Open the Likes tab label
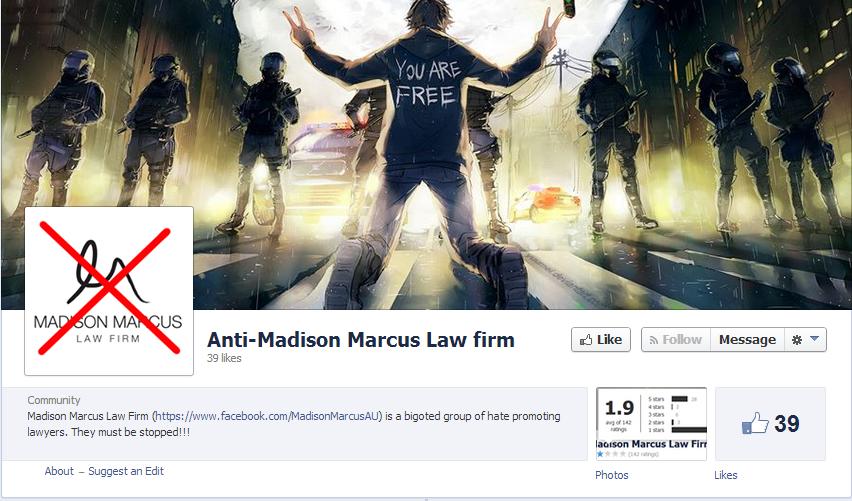The width and height of the screenshot is (852, 501). click(x=725, y=475)
